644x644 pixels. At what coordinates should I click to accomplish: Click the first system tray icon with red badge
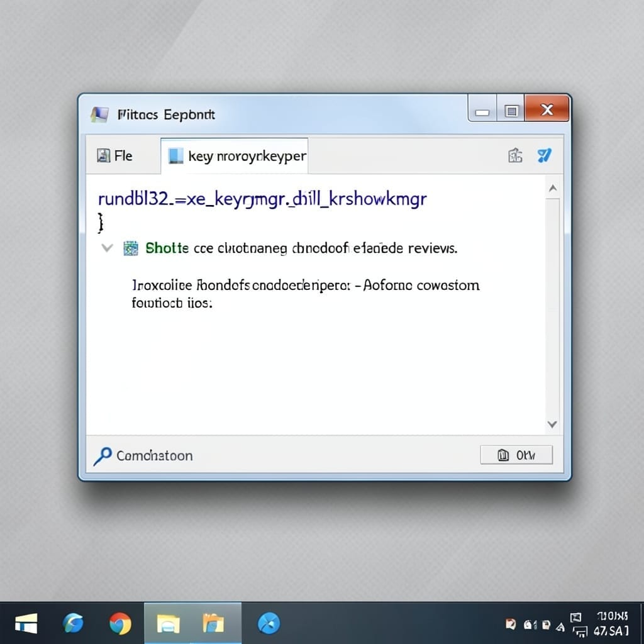(x=511, y=625)
